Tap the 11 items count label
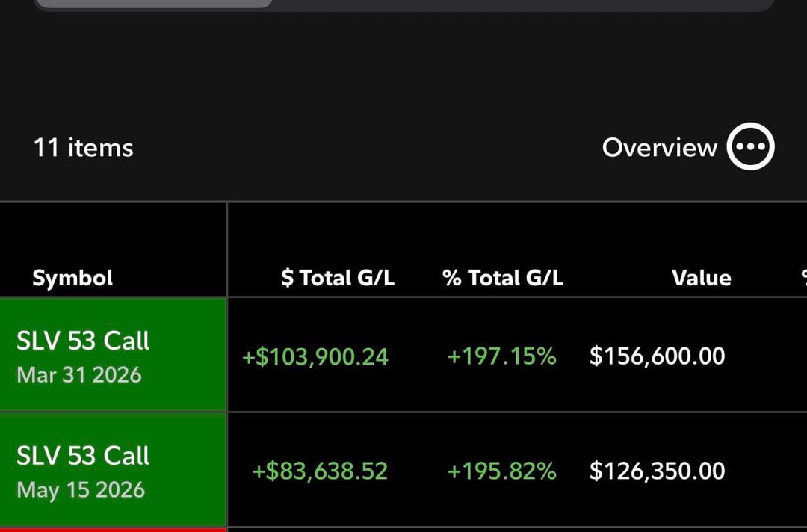Screen dimensions: 807x532 click(83, 147)
